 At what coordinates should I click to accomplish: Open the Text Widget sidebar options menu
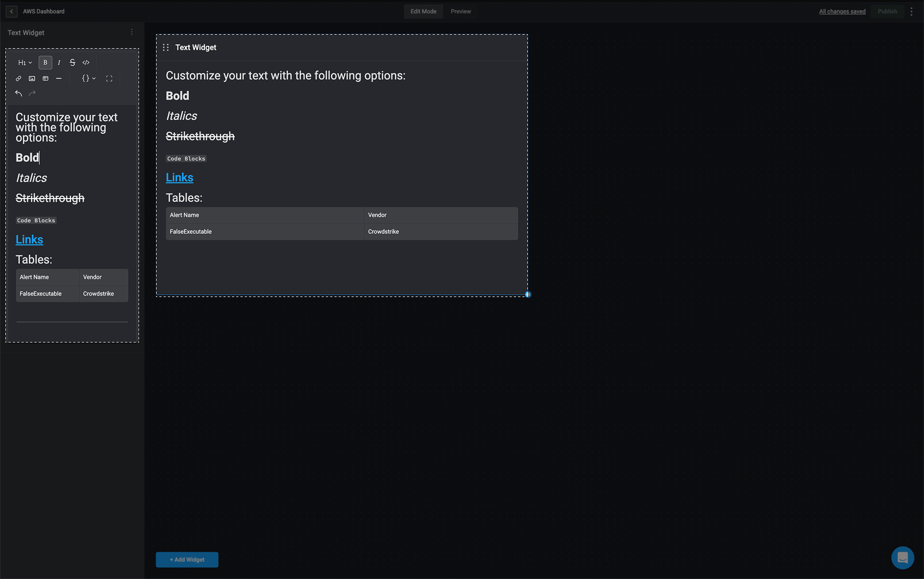132,32
